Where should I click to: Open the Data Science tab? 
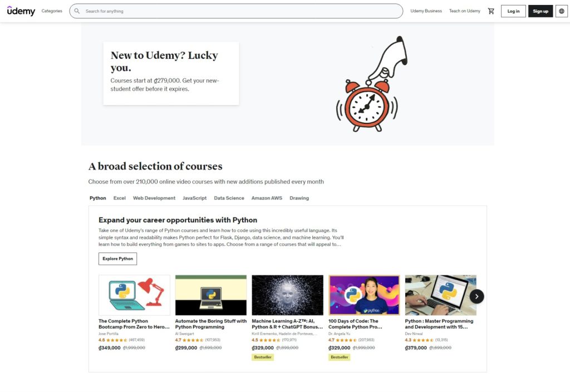coord(229,198)
